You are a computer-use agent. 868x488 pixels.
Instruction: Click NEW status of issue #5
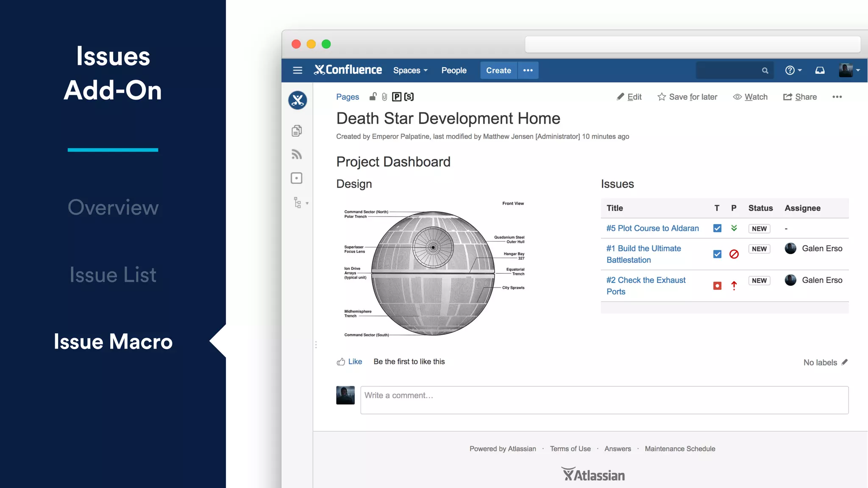click(x=759, y=229)
